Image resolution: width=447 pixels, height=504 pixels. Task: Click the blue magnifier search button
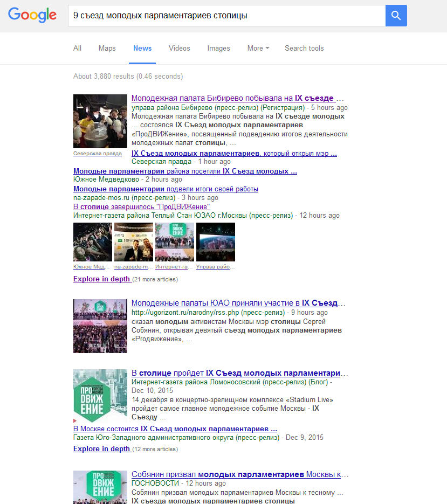pos(395,16)
